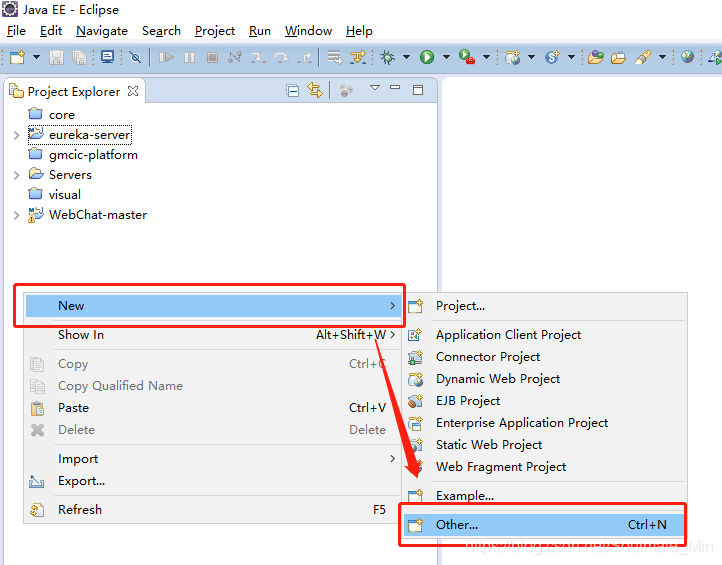Choose New in the context menu
The image size is (722, 565).
(x=213, y=306)
